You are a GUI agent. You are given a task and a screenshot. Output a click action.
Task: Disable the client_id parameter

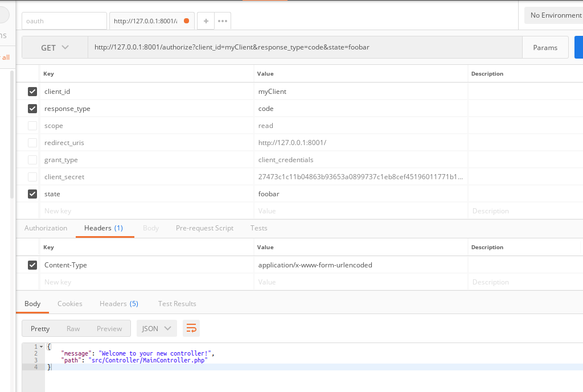tap(32, 91)
